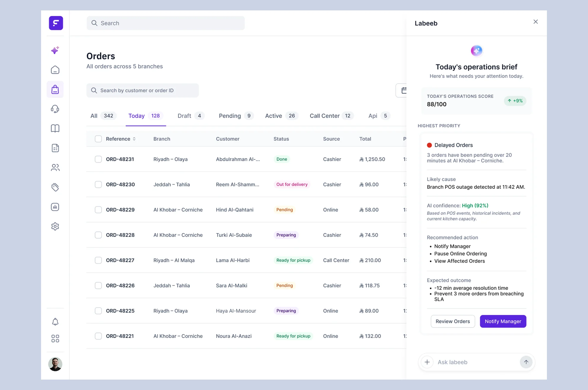Open the Api tab
Screen dimensions: 588x390
point(379,116)
